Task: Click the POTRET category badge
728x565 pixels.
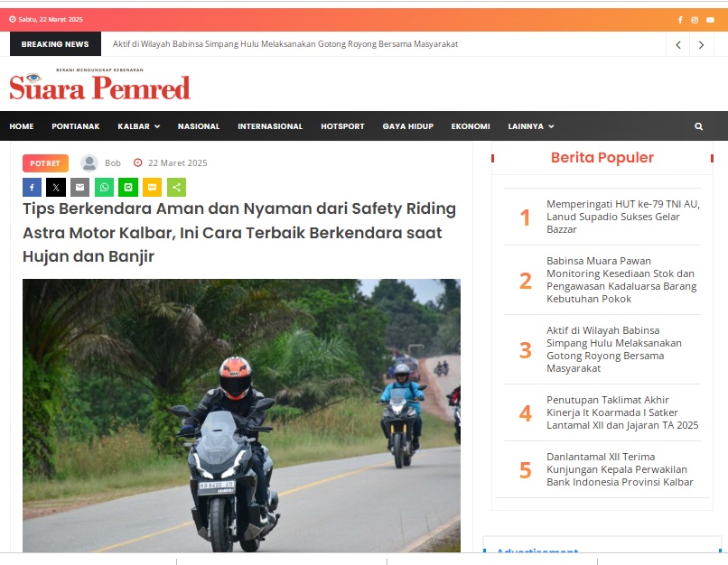Action: pos(45,163)
